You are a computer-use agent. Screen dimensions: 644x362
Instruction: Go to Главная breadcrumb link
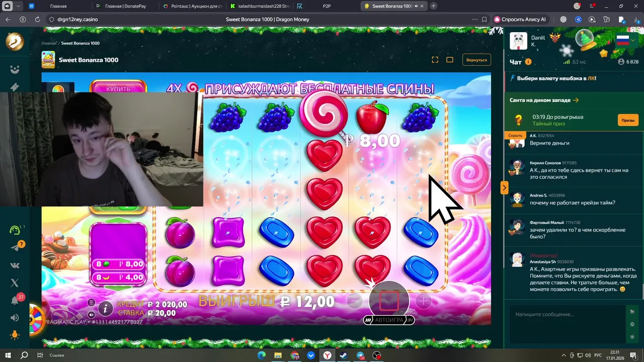point(49,43)
